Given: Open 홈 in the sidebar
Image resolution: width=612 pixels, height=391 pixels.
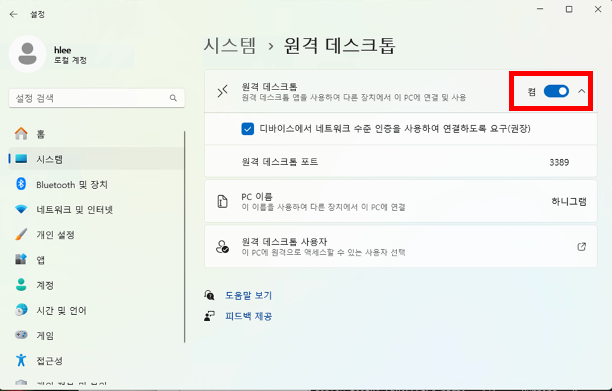Looking at the screenshot, I should 96,134.
